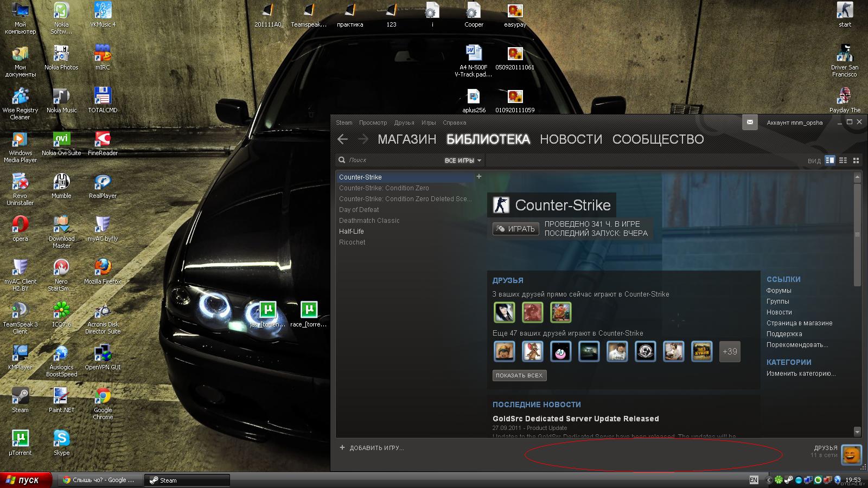Viewport: 868px width, 488px height.
Task: Open Mumble desktop icon
Action: 61,185
